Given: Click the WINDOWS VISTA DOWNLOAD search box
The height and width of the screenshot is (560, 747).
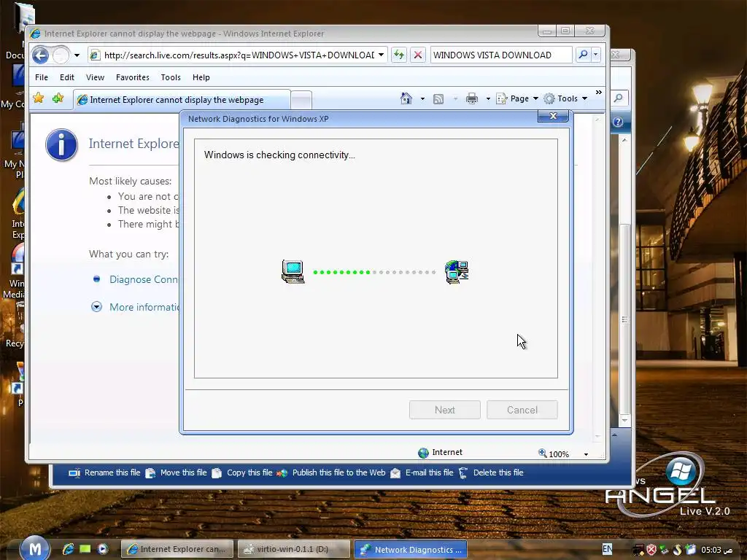Looking at the screenshot, I should click(x=500, y=55).
